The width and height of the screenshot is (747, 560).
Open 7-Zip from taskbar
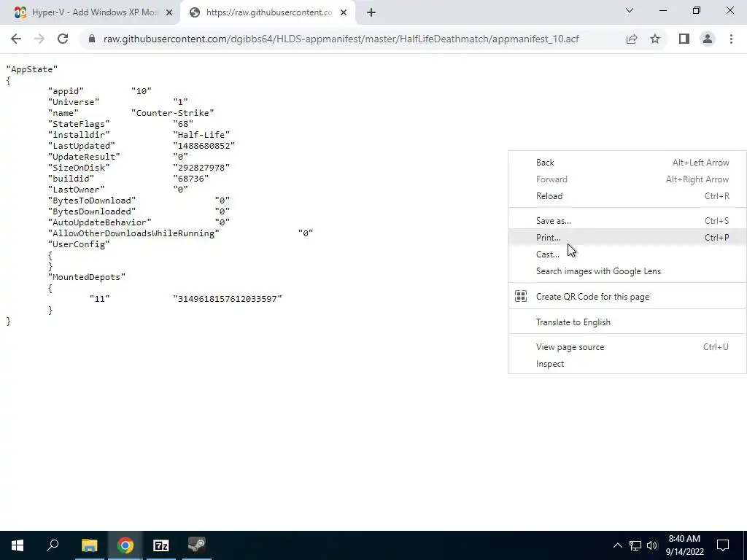161,545
